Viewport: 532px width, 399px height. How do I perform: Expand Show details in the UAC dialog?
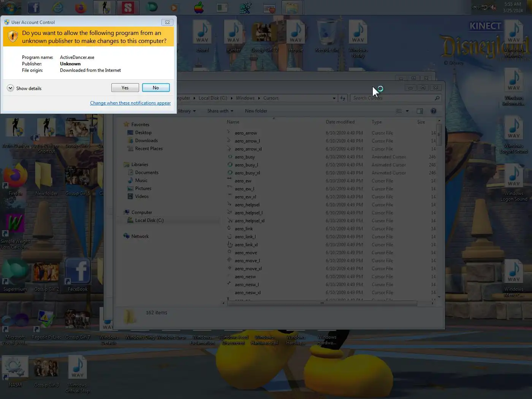(x=24, y=88)
